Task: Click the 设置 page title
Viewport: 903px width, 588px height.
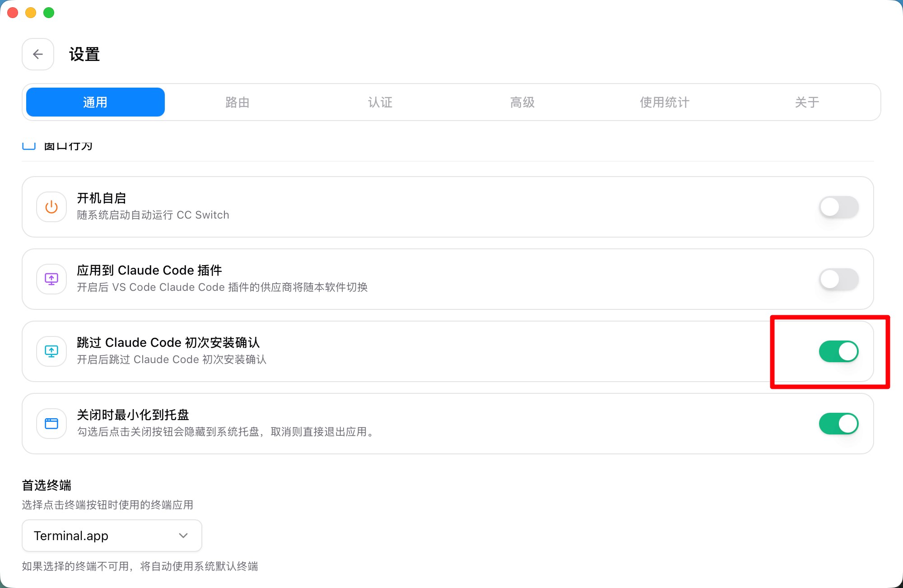Action: click(x=84, y=54)
